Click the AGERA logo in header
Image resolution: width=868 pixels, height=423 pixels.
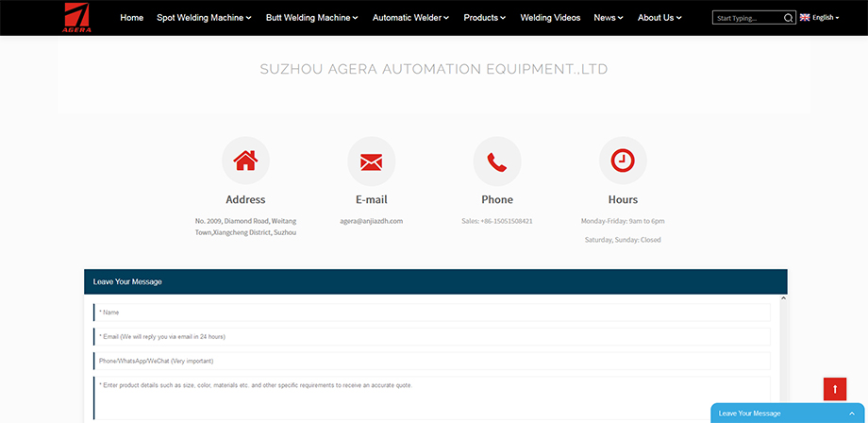(x=77, y=17)
